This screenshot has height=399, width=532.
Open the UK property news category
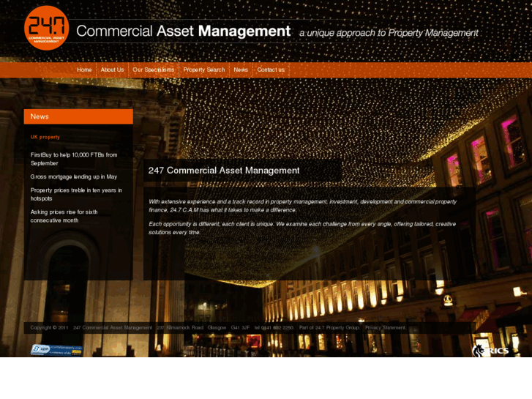click(x=45, y=137)
